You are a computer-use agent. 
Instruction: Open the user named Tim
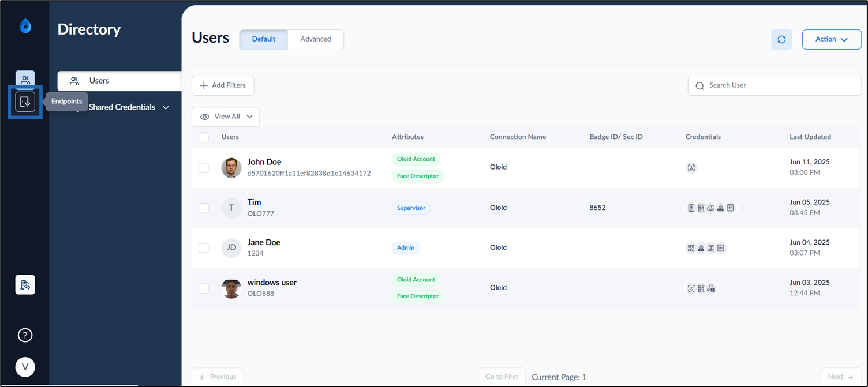(254, 202)
